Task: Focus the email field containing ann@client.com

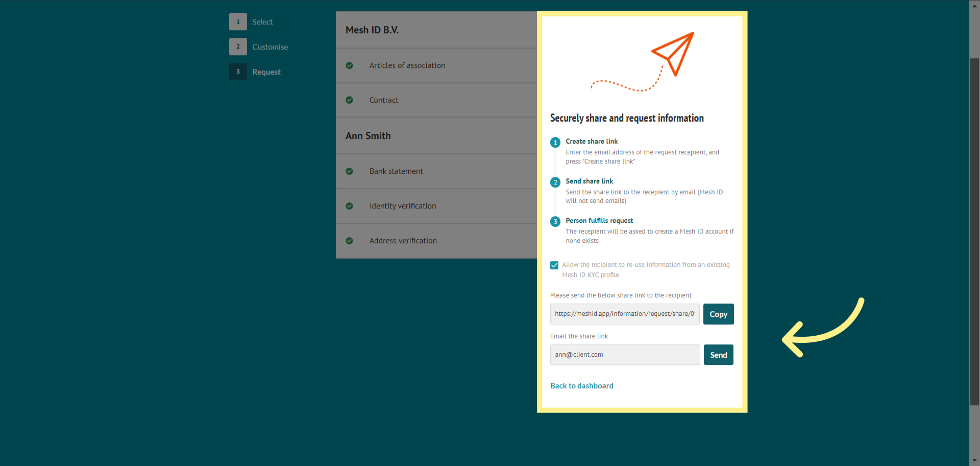Action: 625,355
